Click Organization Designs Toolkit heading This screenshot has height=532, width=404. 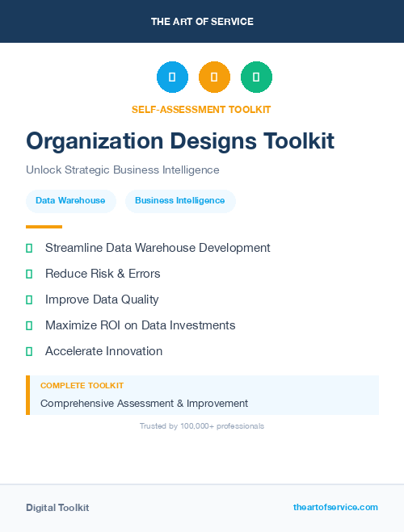coord(180,140)
